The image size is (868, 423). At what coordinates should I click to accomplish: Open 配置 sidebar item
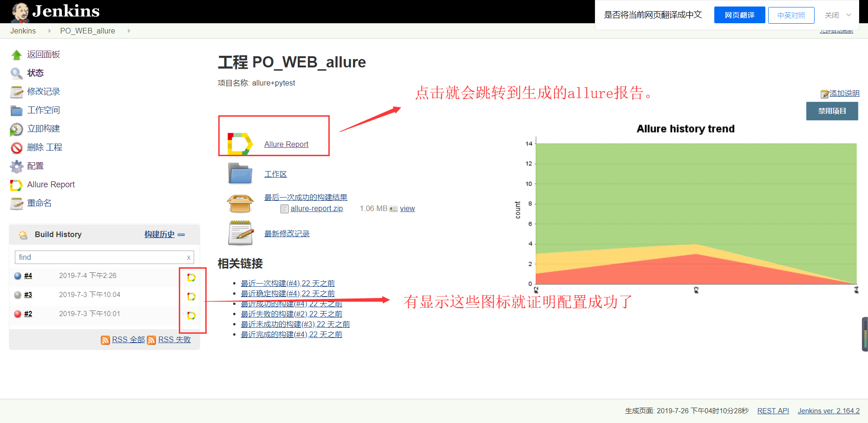coord(35,166)
